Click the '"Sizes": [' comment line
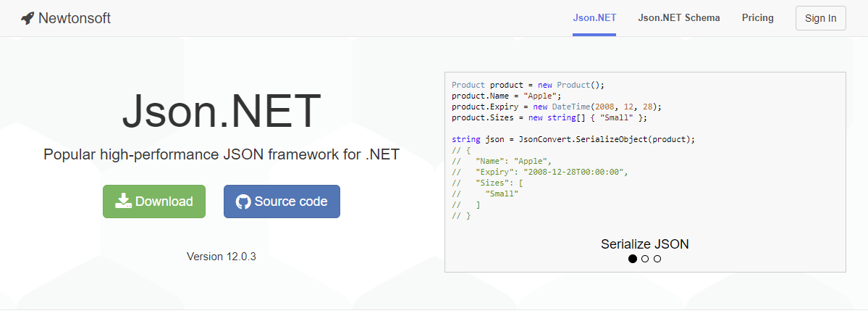Screen dimensions: 868x324 [487, 183]
